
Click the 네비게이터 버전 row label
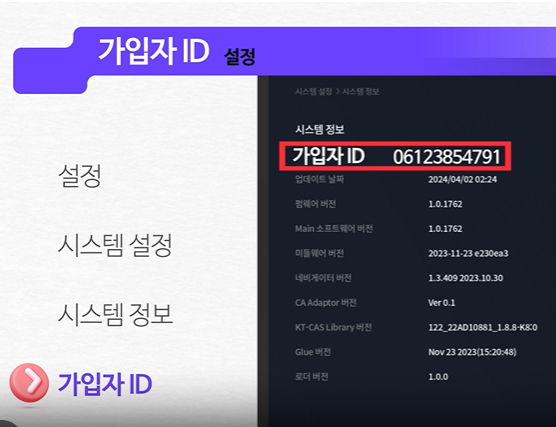323,278
